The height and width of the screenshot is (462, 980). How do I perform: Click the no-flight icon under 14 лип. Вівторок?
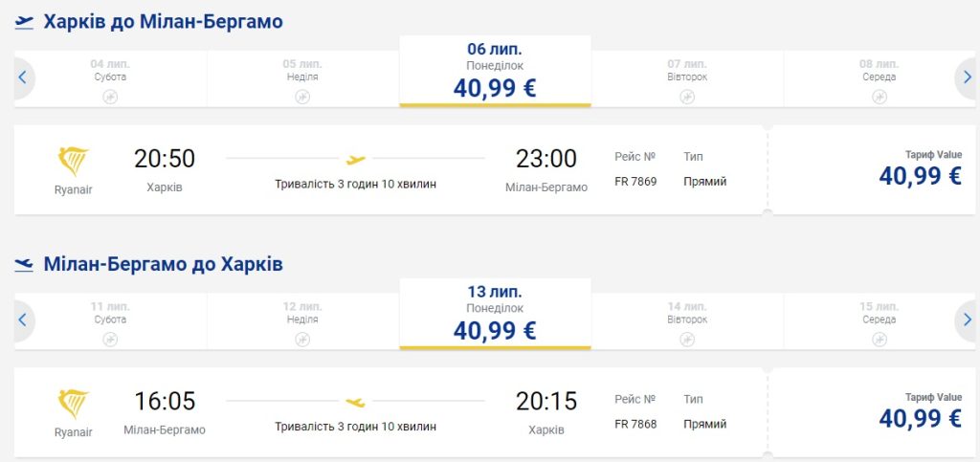tap(687, 340)
